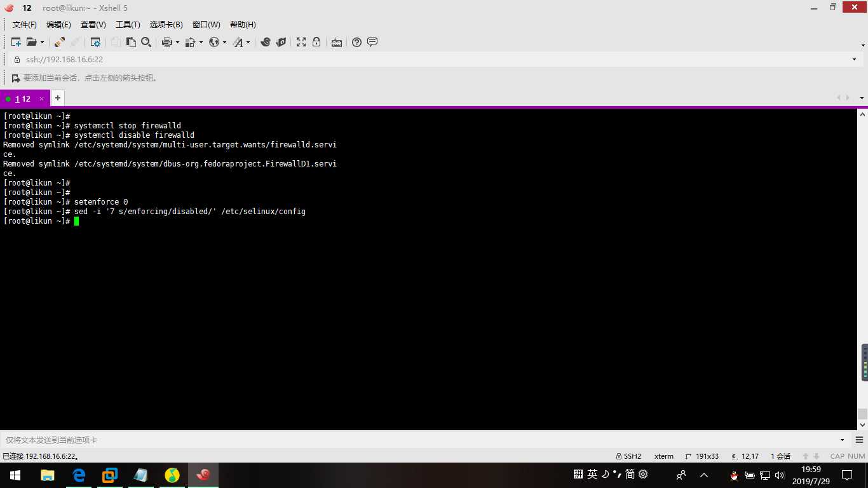Click the add current session arrow icon
868x488 pixels.
pos(16,78)
